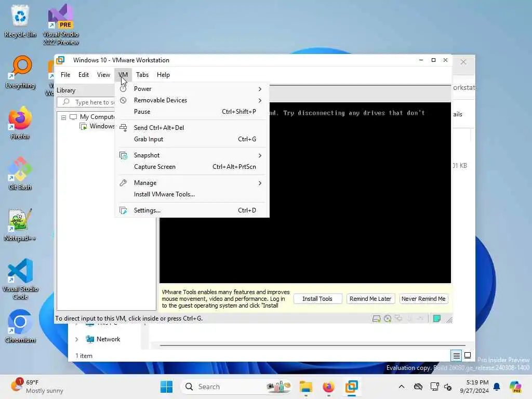This screenshot has width=532, height=399.
Task: Choose Install VMware Tools... entry
Action: pyautogui.click(x=192, y=194)
